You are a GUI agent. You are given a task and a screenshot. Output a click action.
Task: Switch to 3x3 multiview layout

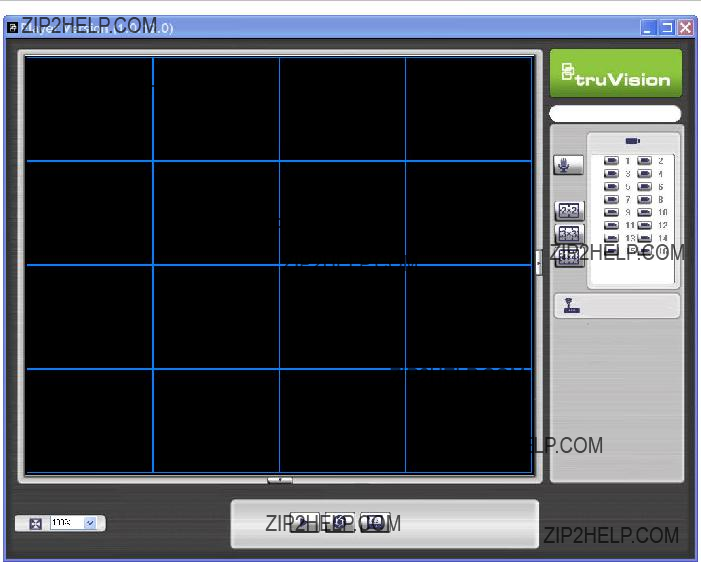(x=569, y=233)
